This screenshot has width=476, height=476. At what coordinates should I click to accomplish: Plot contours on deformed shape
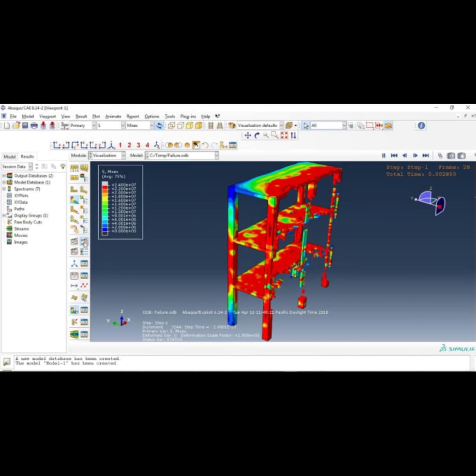[x=74, y=199]
